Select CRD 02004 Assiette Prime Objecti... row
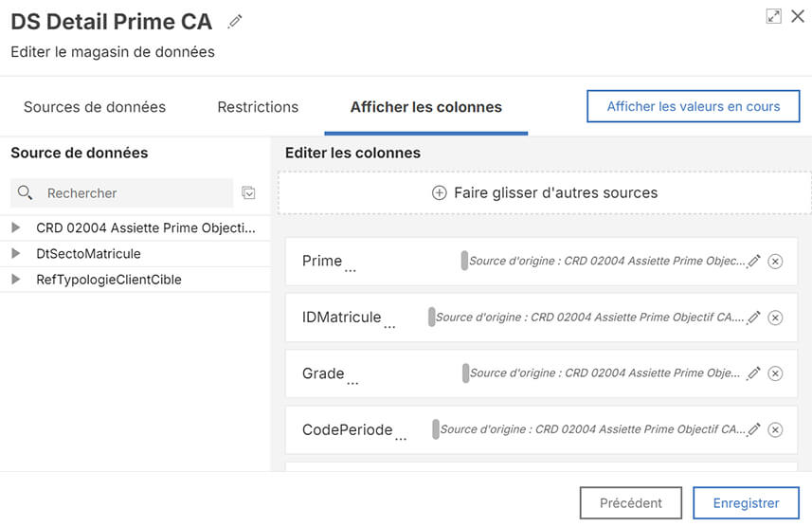Viewport: 812px width, 527px height. point(135,228)
